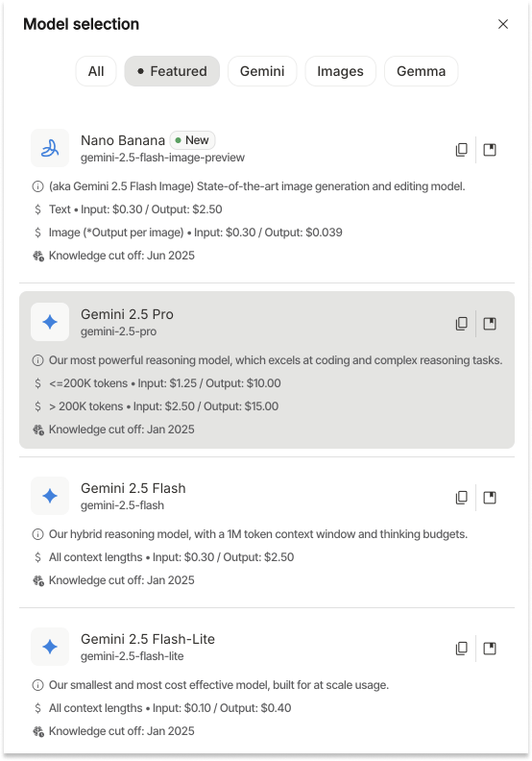
Task: Open Gemini 2.5 Pro details icon
Action: (490, 323)
